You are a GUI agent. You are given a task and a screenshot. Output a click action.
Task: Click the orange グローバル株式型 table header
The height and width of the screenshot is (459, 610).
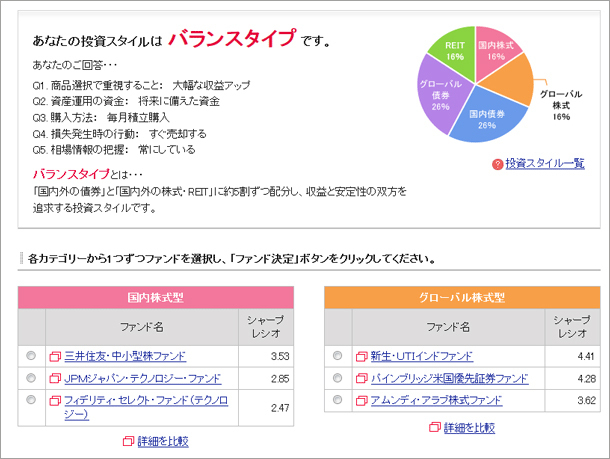point(462,298)
